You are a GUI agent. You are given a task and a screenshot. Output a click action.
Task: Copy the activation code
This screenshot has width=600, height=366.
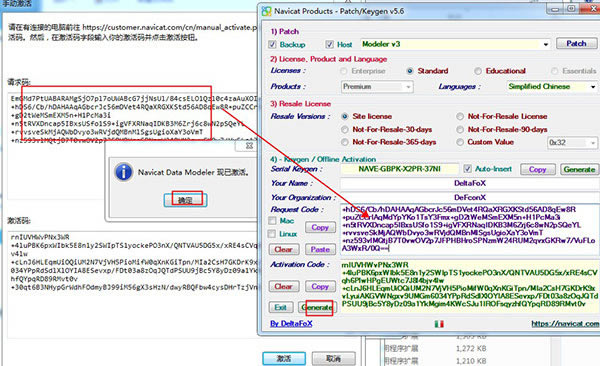click(320, 286)
